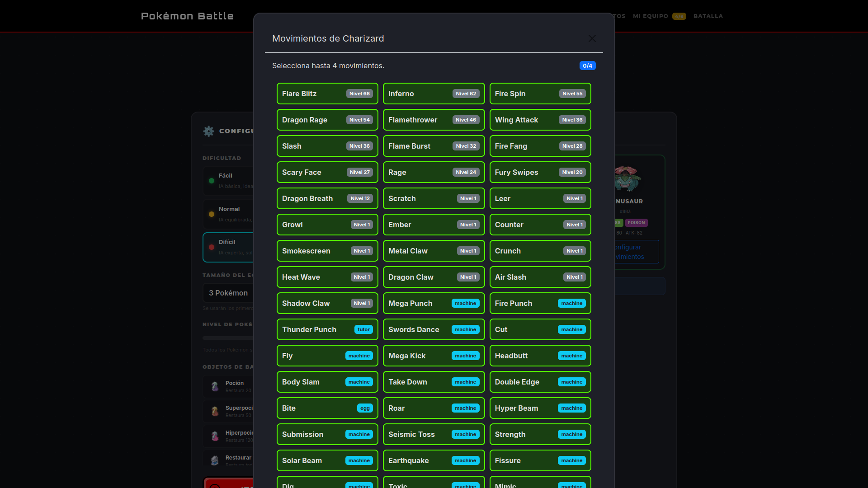This screenshot has height=488, width=868.
Task: Select the Solar Beam move
Action: coord(327,460)
